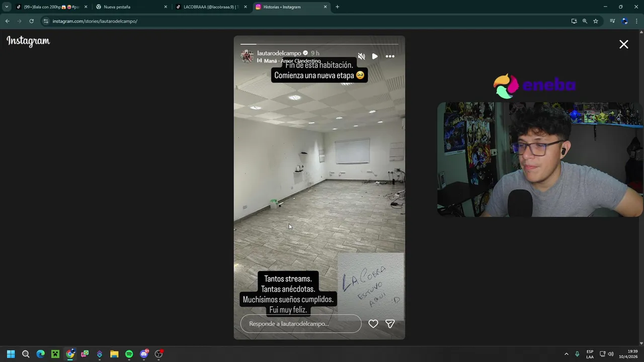This screenshot has width=644, height=362.
Task: Click the page scrollbar down arrow
Action: pos(641,343)
